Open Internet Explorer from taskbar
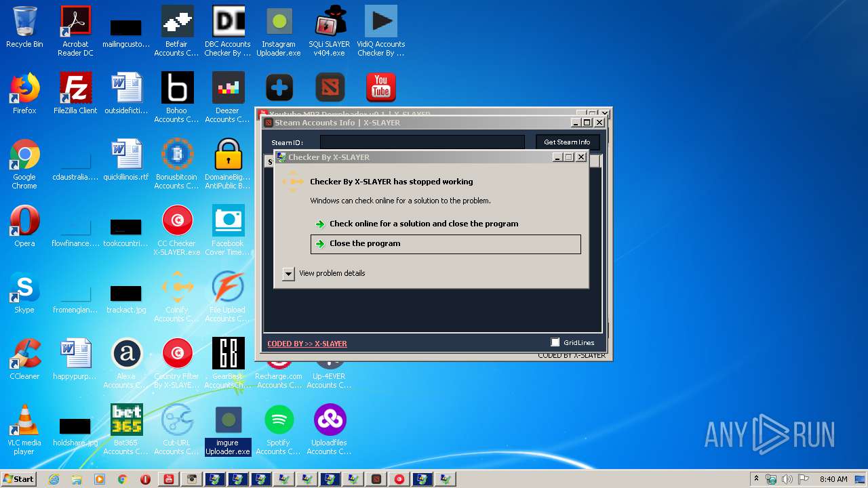Viewport: 868px width, 488px height. pos(54,479)
